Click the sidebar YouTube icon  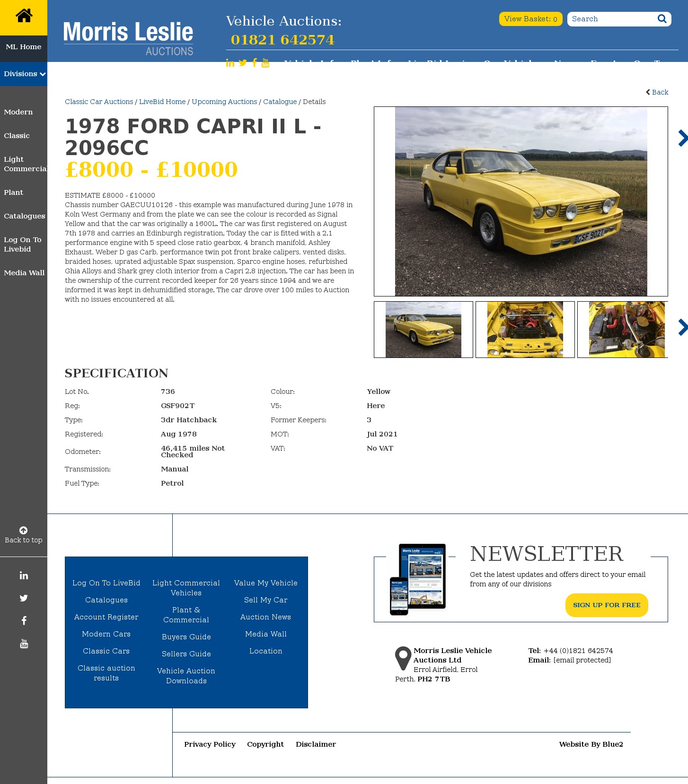pos(24,644)
